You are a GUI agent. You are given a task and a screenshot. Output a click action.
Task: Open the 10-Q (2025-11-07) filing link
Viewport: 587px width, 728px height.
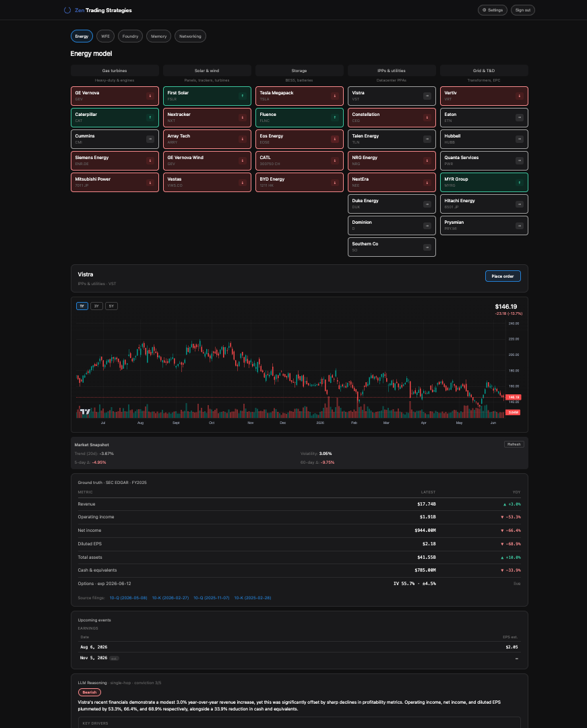(212, 598)
